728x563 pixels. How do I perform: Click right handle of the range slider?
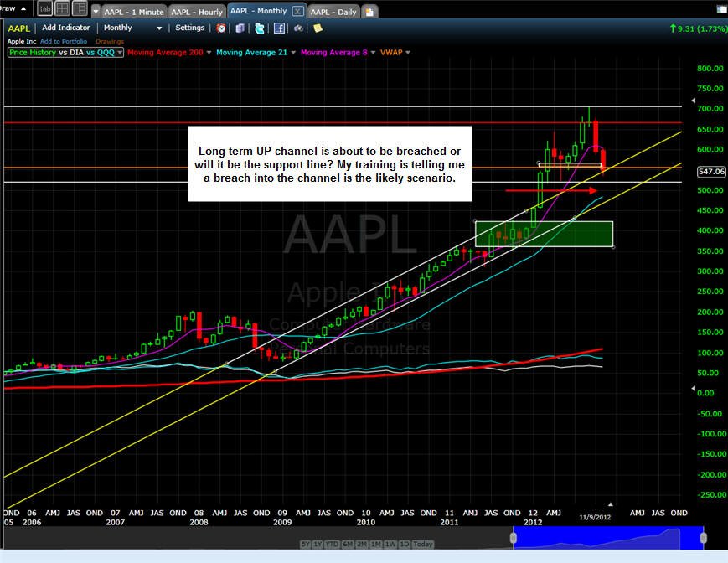(x=704, y=538)
